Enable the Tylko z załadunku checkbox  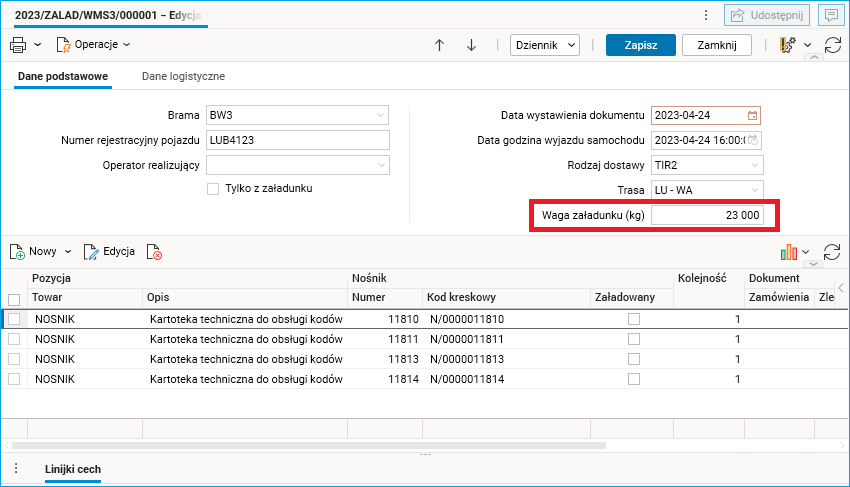point(212,189)
